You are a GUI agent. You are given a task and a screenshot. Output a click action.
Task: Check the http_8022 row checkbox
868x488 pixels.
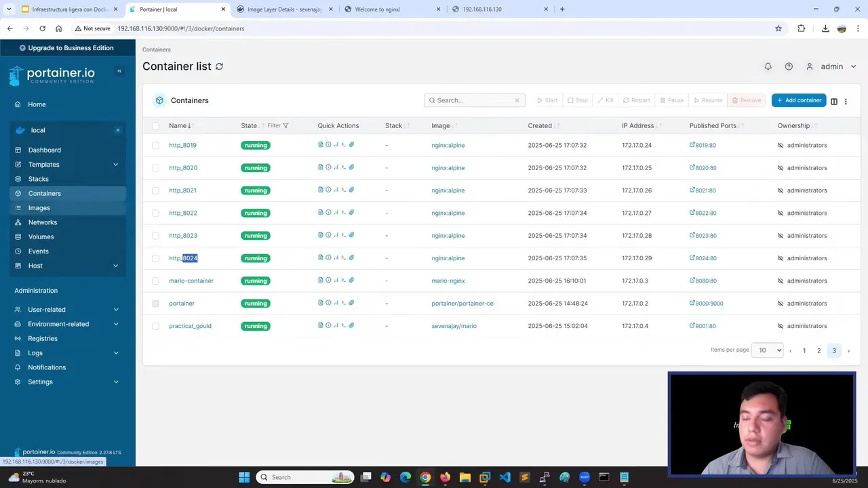pos(156,213)
